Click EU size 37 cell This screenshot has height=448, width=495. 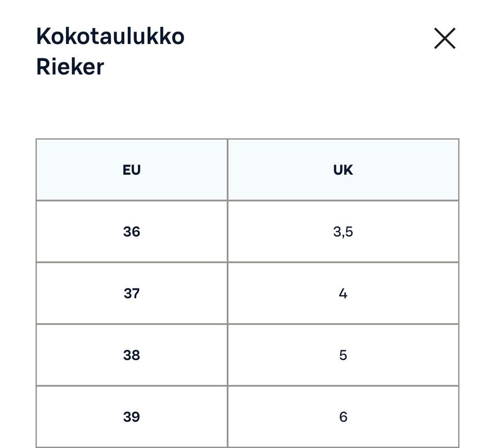tap(131, 293)
